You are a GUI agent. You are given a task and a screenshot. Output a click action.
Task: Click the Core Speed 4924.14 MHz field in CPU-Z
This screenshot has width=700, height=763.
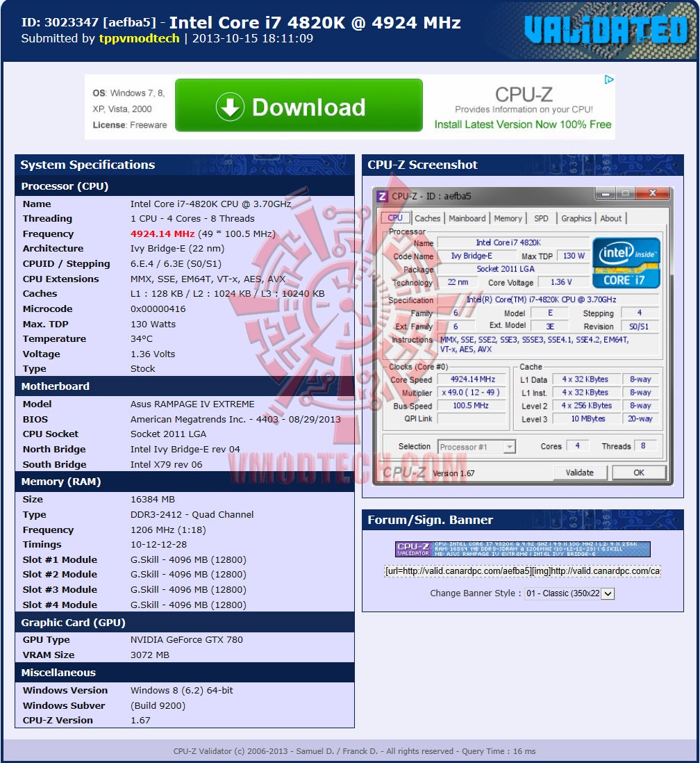(x=472, y=379)
